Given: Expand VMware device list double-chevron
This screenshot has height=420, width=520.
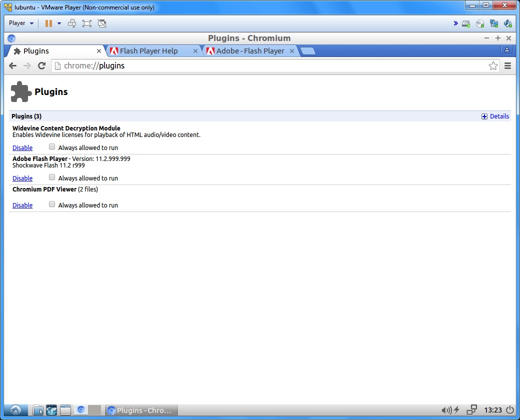Looking at the screenshot, I should point(455,23).
